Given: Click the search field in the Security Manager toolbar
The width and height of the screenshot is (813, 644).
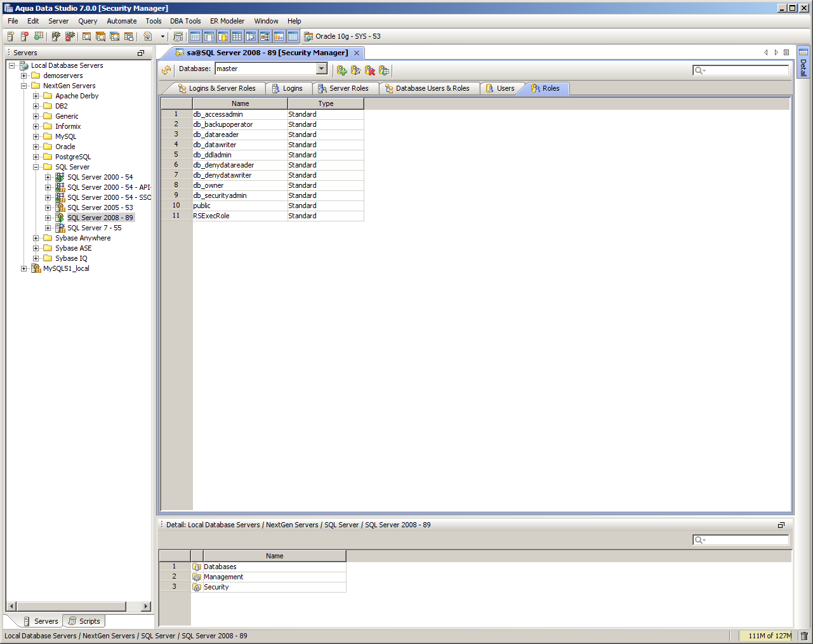Looking at the screenshot, I should click(x=741, y=70).
